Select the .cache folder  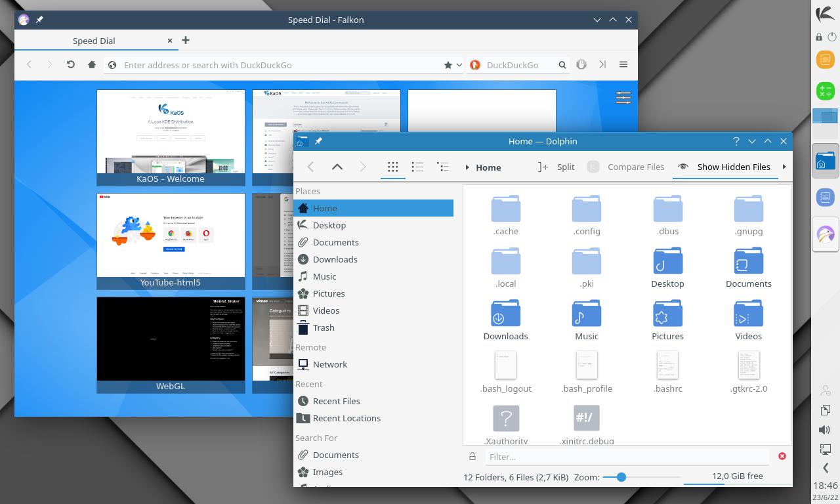(505, 215)
